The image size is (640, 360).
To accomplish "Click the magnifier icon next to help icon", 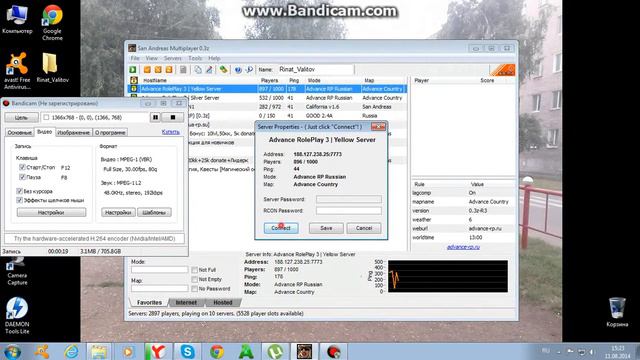I will click(249, 70).
